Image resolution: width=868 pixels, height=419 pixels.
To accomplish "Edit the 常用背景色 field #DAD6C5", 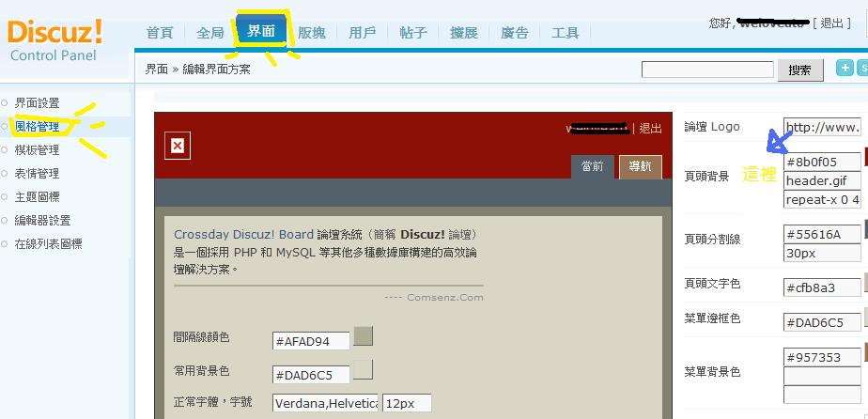I will 311,375.
